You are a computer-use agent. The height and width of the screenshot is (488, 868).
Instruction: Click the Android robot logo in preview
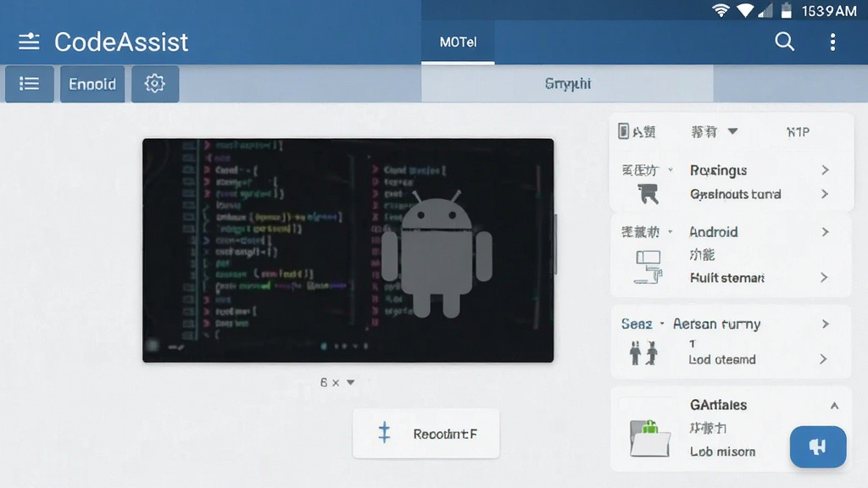point(437,254)
